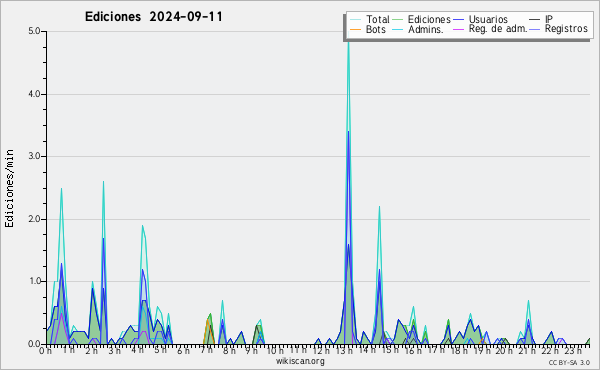
Task: Click the 'CC BY-SA 3.0' license text
Action: pos(569,362)
